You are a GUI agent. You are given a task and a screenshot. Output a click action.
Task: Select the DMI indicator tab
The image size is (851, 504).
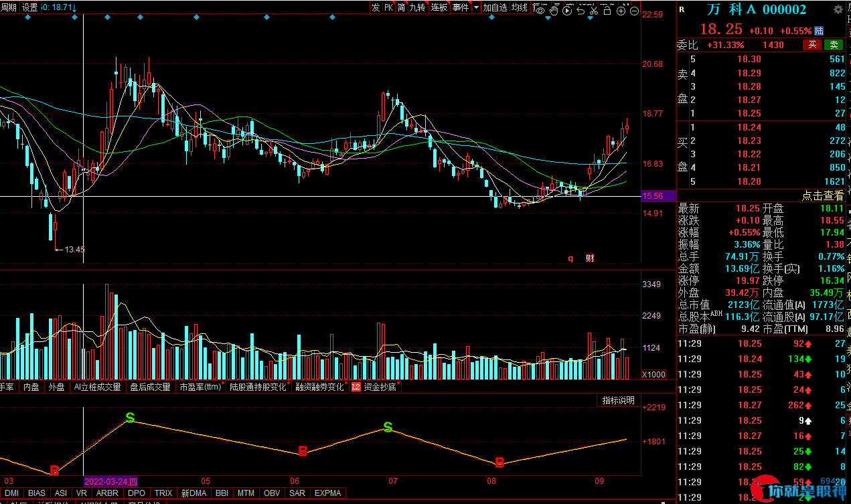(x=11, y=493)
